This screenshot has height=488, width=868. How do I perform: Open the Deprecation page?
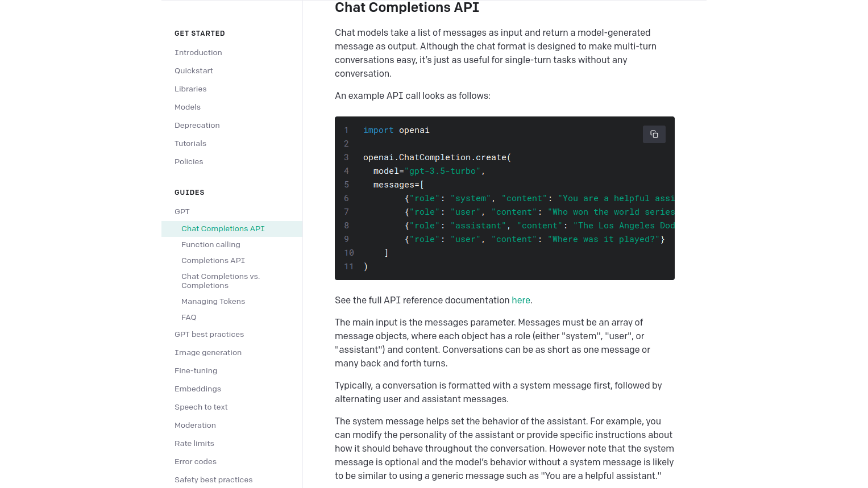(197, 125)
